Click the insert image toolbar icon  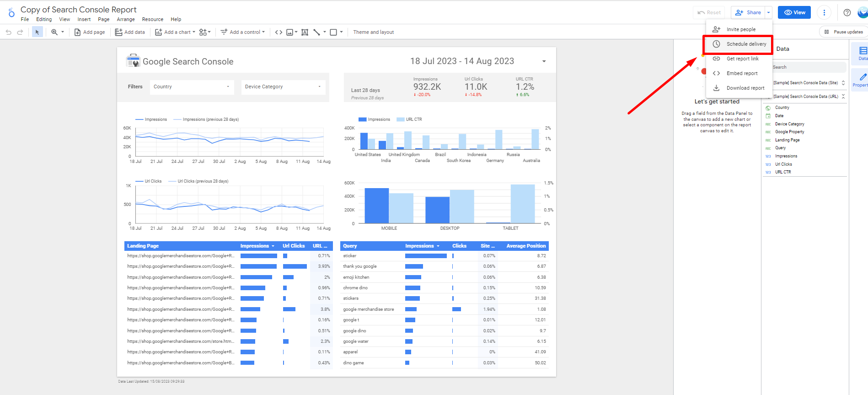coord(290,32)
